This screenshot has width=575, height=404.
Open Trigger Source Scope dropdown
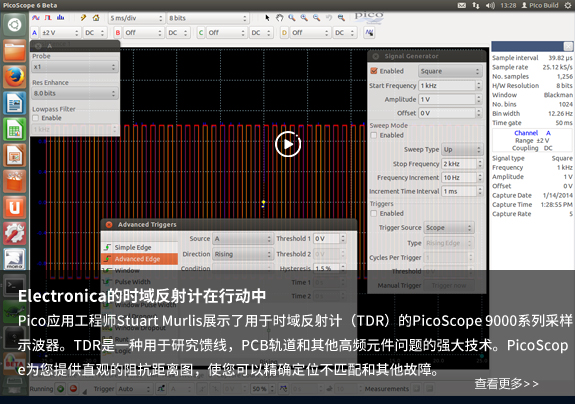449,228
